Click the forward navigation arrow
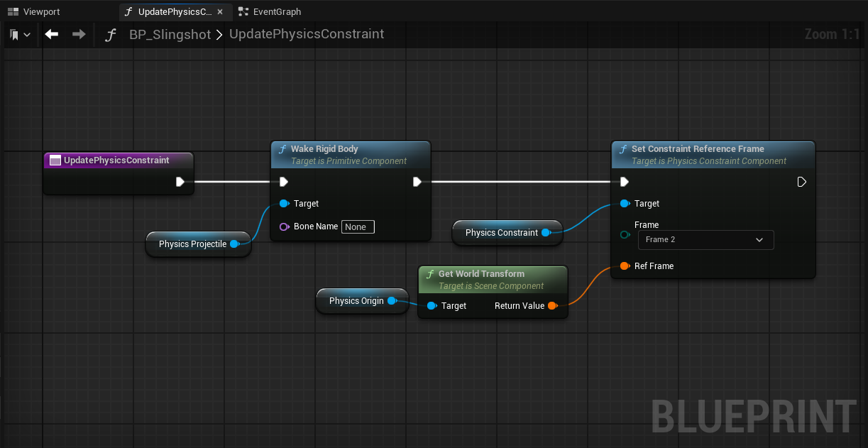 (79, 34)
